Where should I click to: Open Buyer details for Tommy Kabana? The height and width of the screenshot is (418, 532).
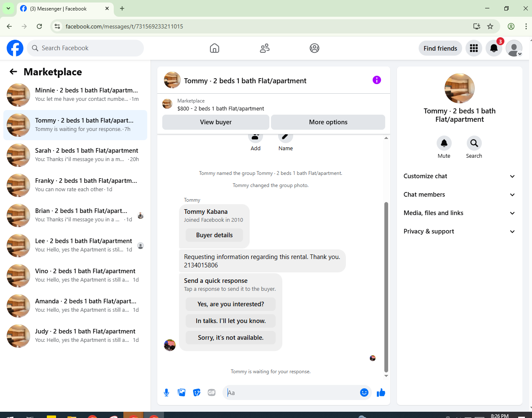pos(215,235)
